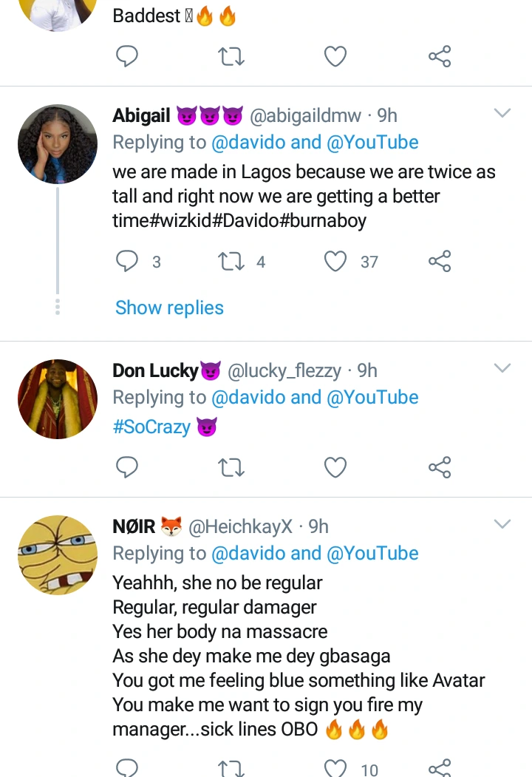Screen dimensions: 532x777
Task: Open options chevron on Don Lucky's tweet
Action: coord(502,368)
